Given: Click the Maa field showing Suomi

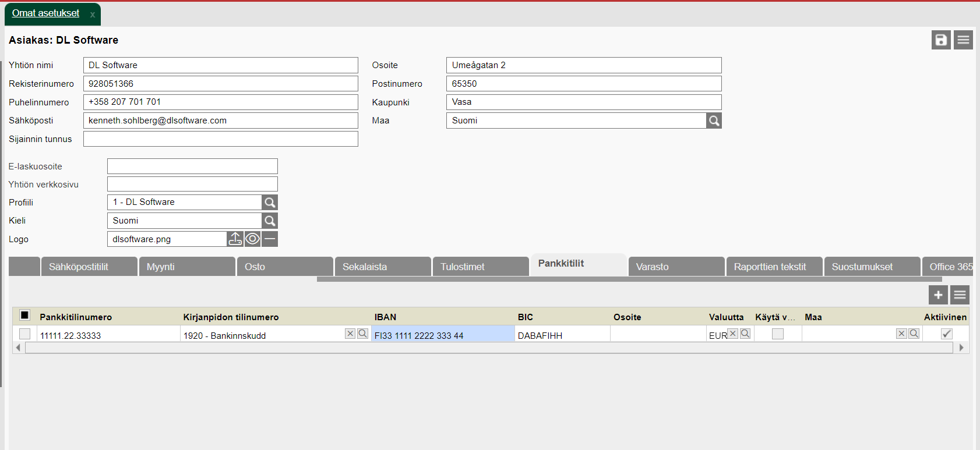Looking at the screenshot, I should click(576, 121).
